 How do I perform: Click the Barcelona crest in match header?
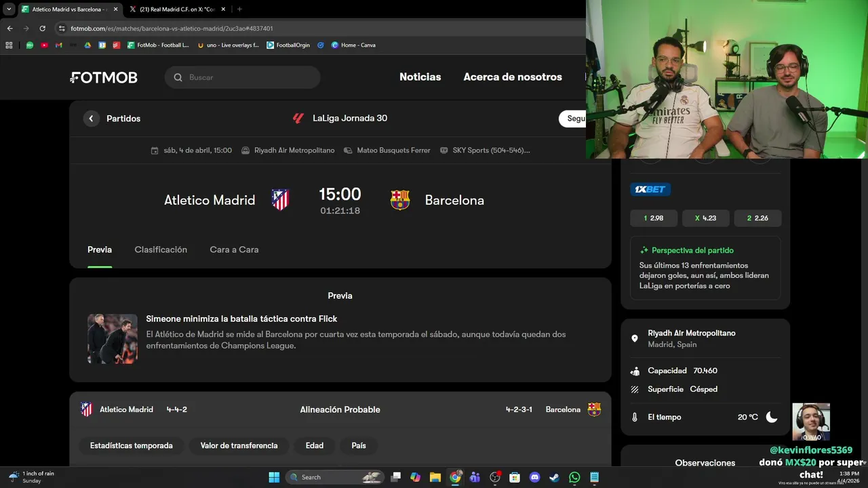(400, 200)
